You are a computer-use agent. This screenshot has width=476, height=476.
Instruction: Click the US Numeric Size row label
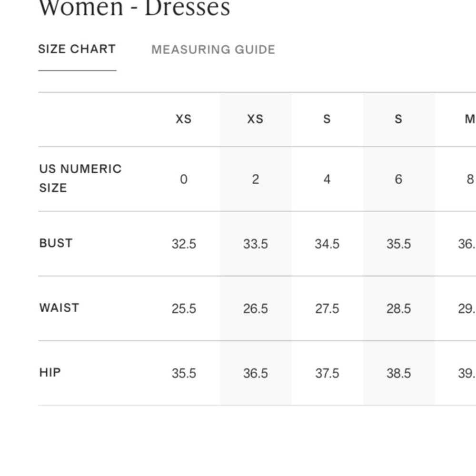click(x=80, y=178)
